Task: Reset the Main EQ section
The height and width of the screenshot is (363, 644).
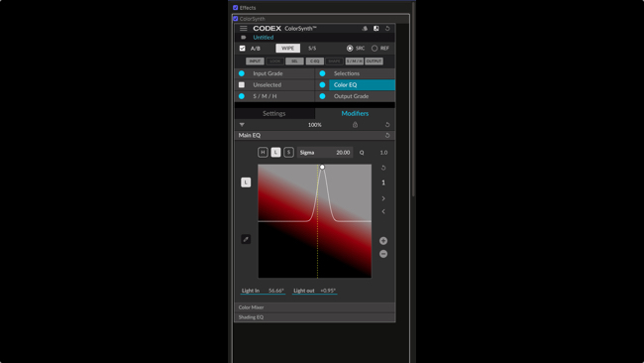Action: click(x=387, y=135)
